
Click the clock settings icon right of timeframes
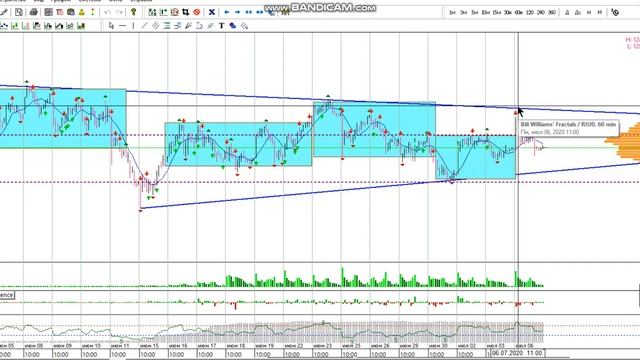pos(615,12)
